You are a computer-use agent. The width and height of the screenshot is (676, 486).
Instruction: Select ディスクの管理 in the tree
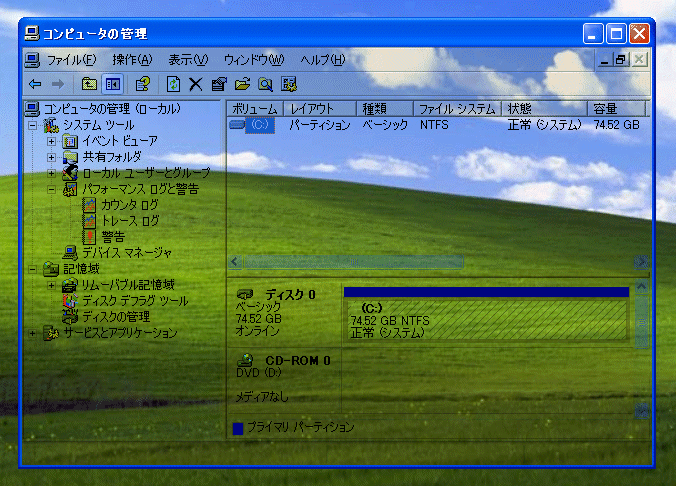pyautogui.click(x=116, y=317)
